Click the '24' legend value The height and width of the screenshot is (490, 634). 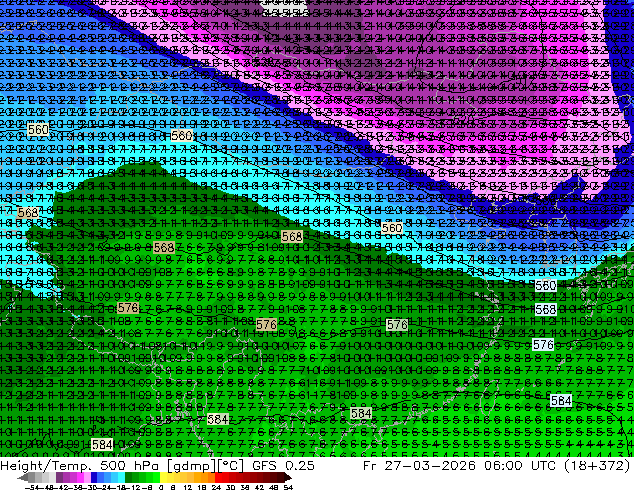click(x=216, y=487)
